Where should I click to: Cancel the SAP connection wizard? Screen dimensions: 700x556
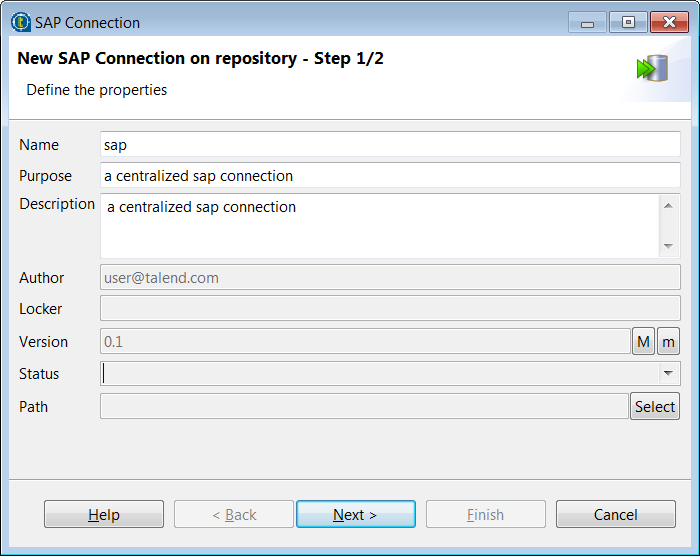tap(615, 515)
